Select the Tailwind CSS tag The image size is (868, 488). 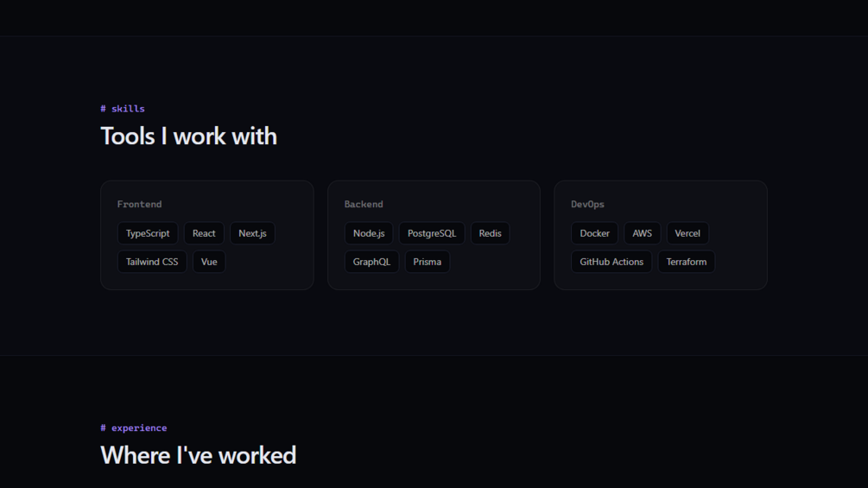[x=152, y=262]
